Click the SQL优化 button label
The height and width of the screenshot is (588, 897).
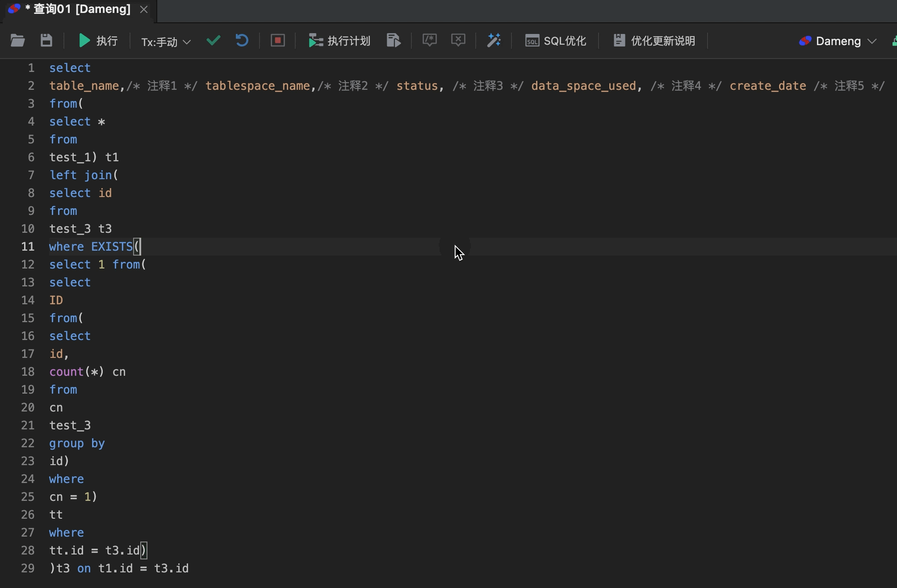tap(565, 41)
